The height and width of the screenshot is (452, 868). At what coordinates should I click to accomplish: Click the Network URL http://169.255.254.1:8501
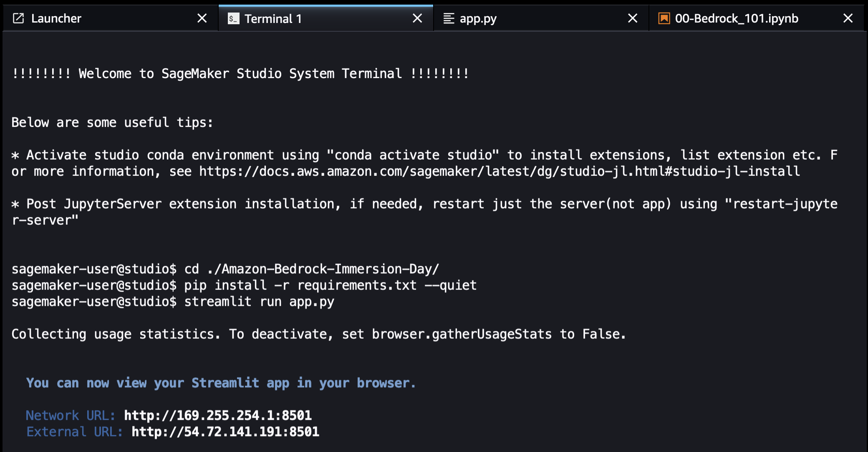coord(218,415)
